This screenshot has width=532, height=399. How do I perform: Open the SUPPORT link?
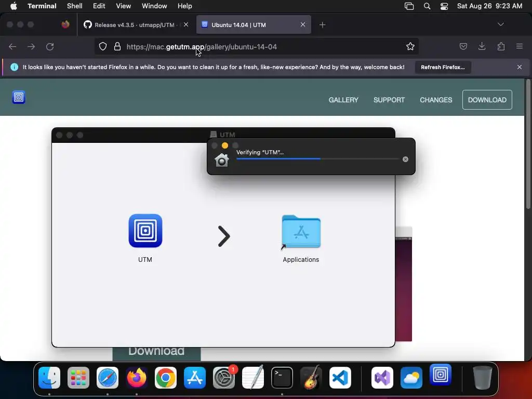pyautogui.click(x=389, y=100)
